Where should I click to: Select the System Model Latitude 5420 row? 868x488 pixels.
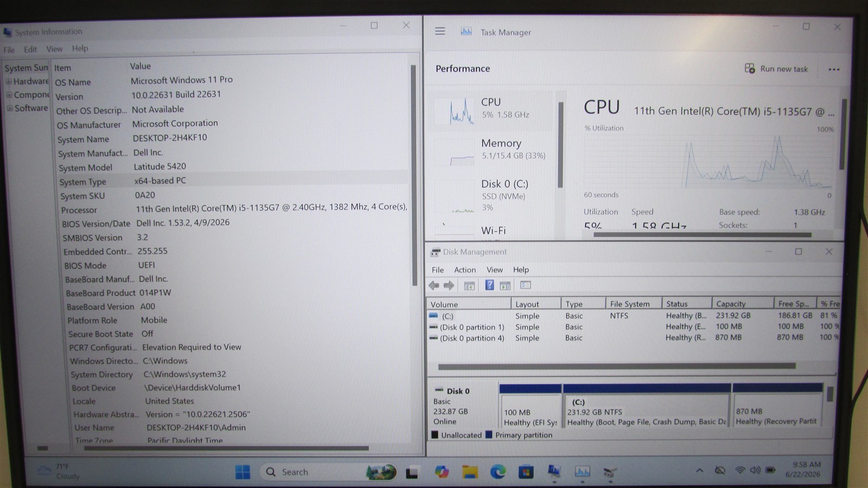(x=233, y=167)
